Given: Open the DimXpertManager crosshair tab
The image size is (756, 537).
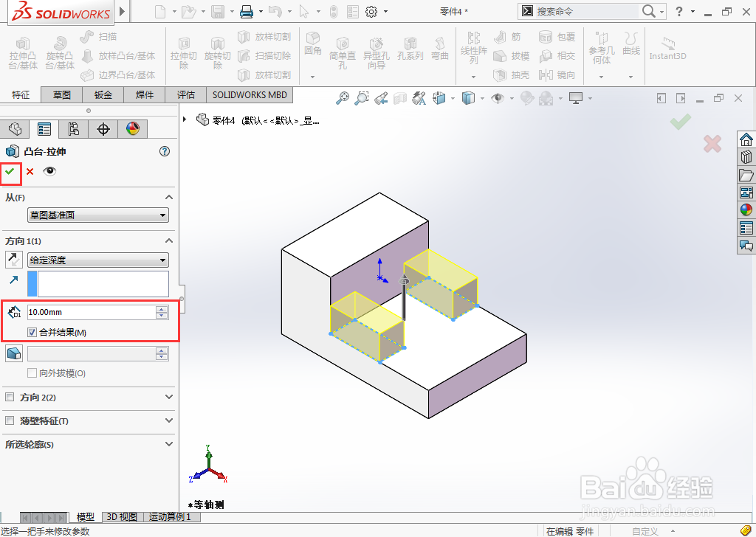Looking at the screenshot, I should pos(103,129).
